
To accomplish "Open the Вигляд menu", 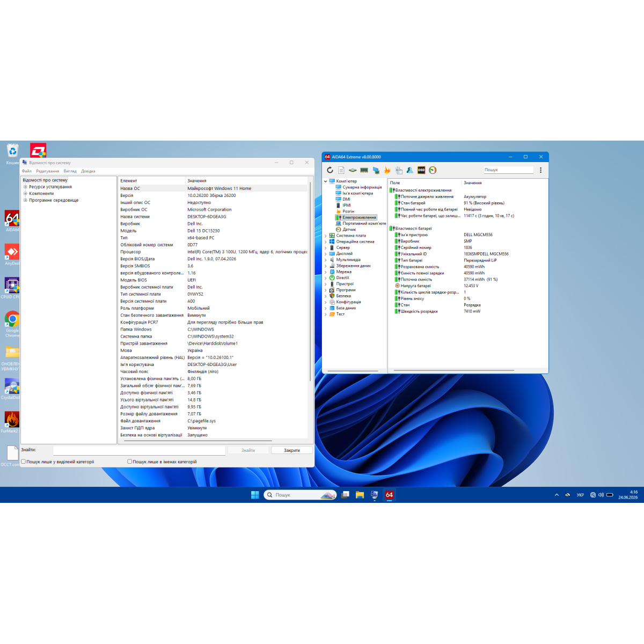I will tap(70, 171).
